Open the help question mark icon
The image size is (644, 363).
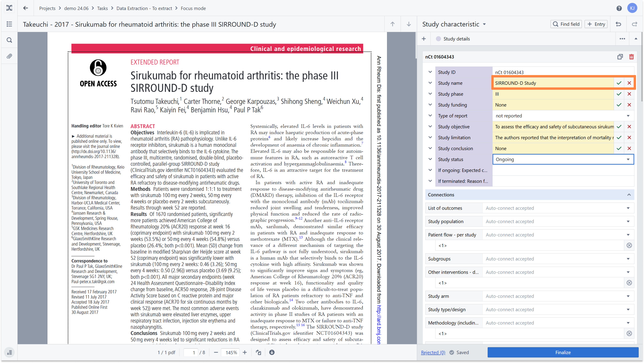pyautogui.click(x=619, y=8)
